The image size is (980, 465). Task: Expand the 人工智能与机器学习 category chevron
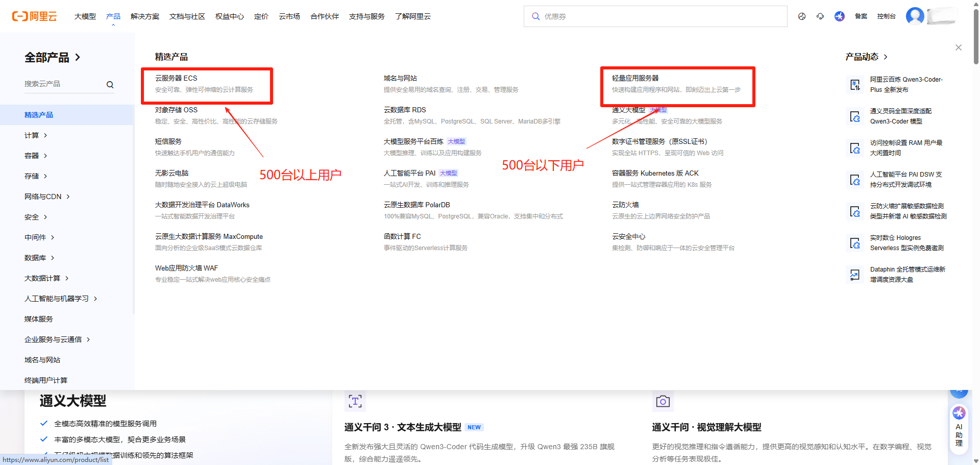(x=95, y=299)
